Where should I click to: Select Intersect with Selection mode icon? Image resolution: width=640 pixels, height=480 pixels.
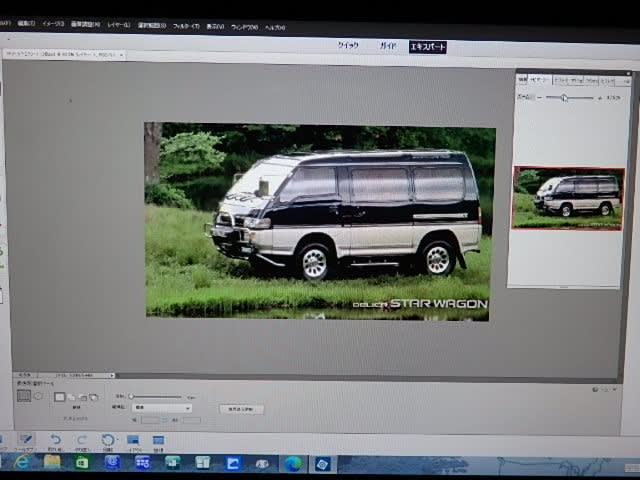point(94,397)
